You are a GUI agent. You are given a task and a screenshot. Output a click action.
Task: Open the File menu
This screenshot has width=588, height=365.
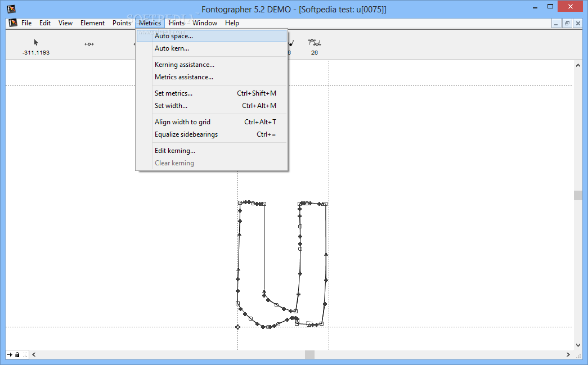click(26, 23)
